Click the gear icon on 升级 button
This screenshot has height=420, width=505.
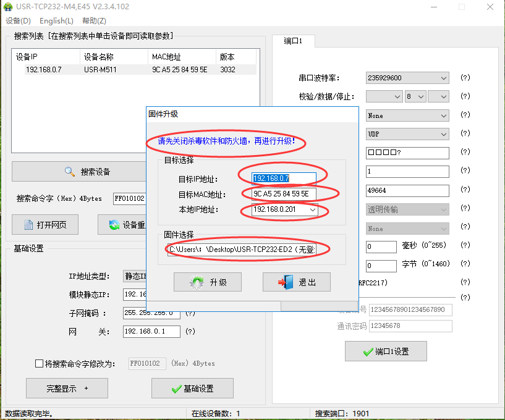tap(197, 282)
